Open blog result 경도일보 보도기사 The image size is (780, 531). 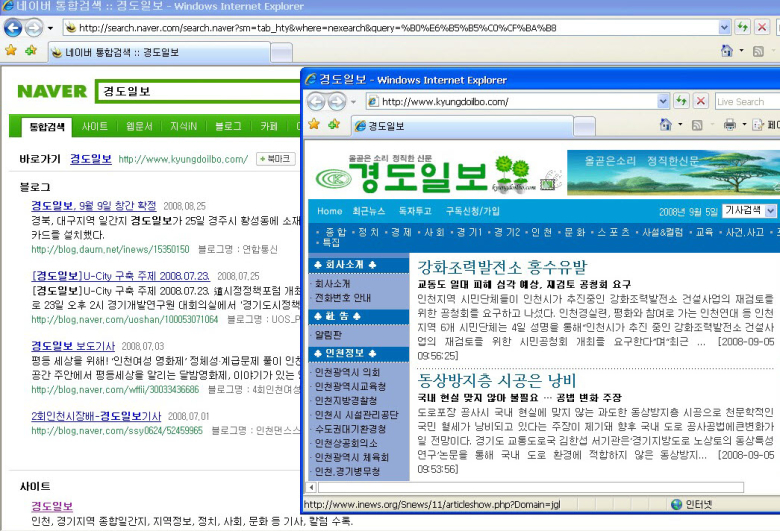[73, 346]
